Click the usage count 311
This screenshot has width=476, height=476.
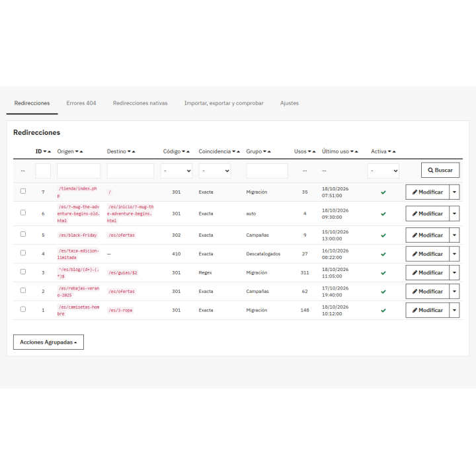tap(305, 273)
